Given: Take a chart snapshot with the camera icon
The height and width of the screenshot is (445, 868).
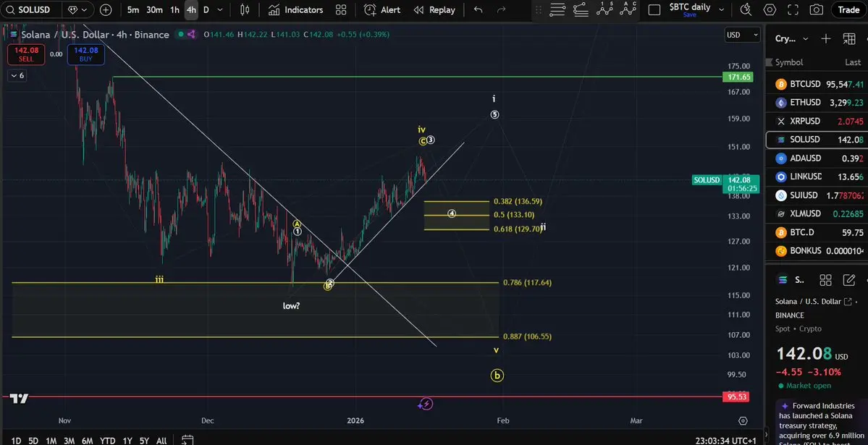Looking at the screenshot, I should click(816, 10).
